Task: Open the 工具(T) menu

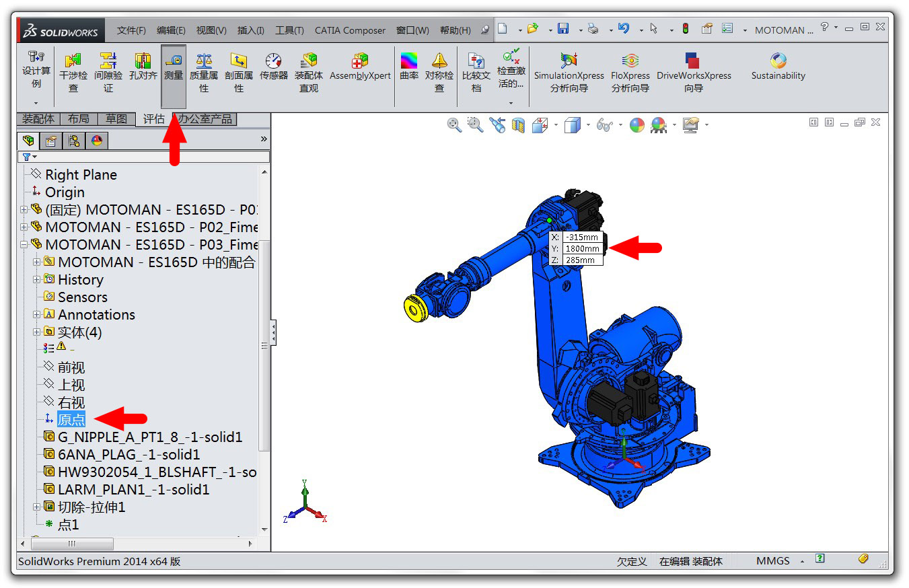Action: (289, 30)
